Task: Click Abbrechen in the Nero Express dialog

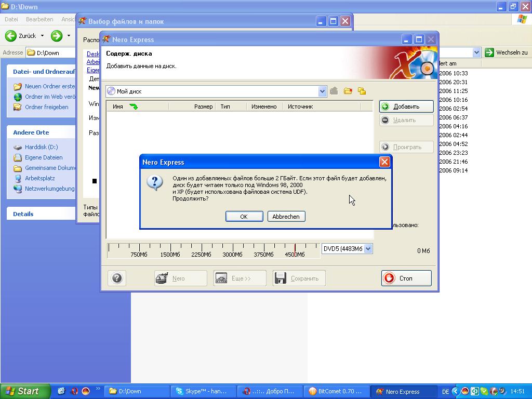Action: (286, 217)
